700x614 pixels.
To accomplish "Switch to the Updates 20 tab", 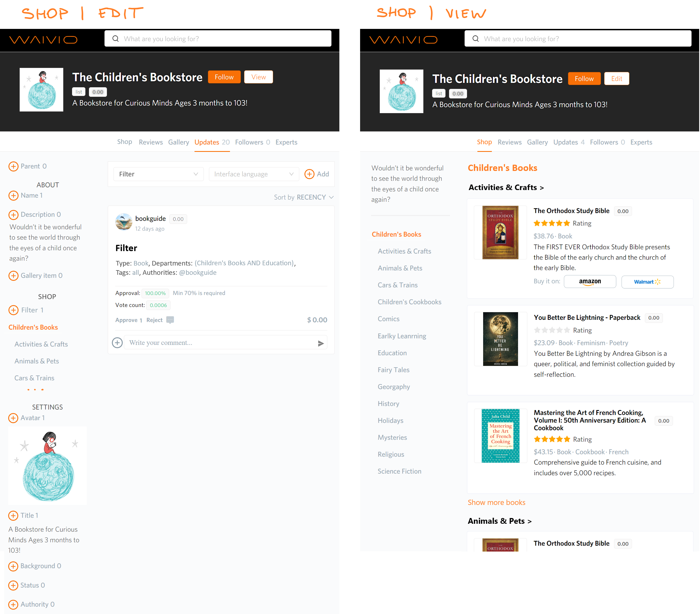I will (212, 142).
